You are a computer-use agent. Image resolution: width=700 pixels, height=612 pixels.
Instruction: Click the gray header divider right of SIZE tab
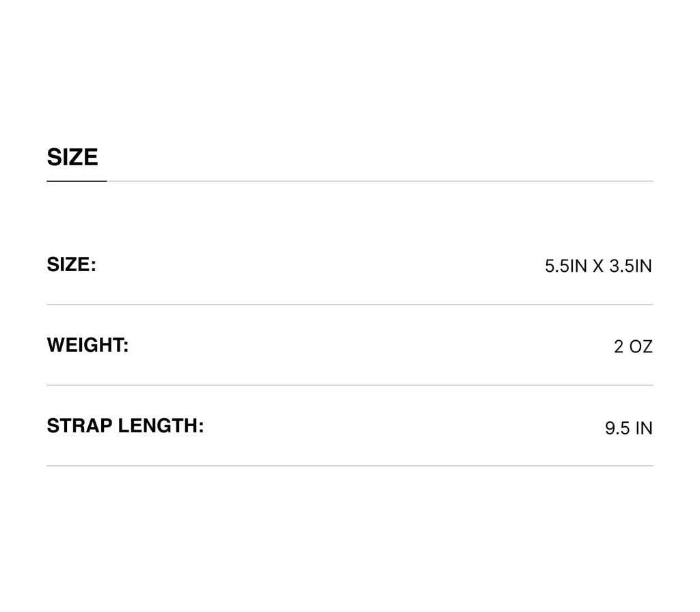(x=379, y=181)
